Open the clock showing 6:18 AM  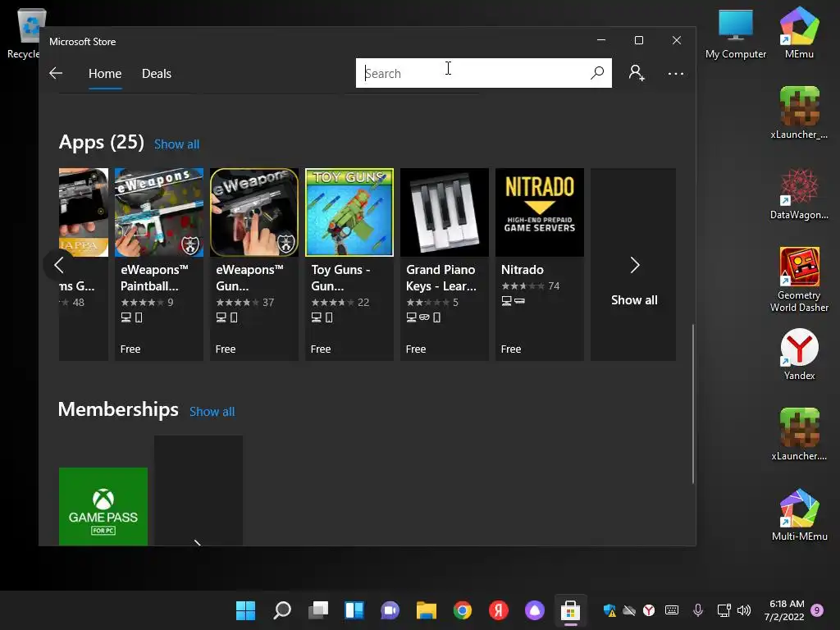pos(784,610)
